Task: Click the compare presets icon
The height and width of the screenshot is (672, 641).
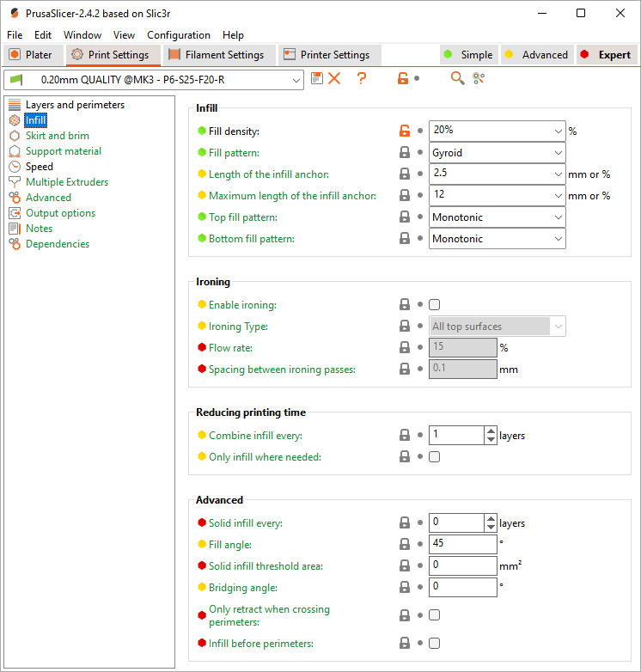Action: 479,78
